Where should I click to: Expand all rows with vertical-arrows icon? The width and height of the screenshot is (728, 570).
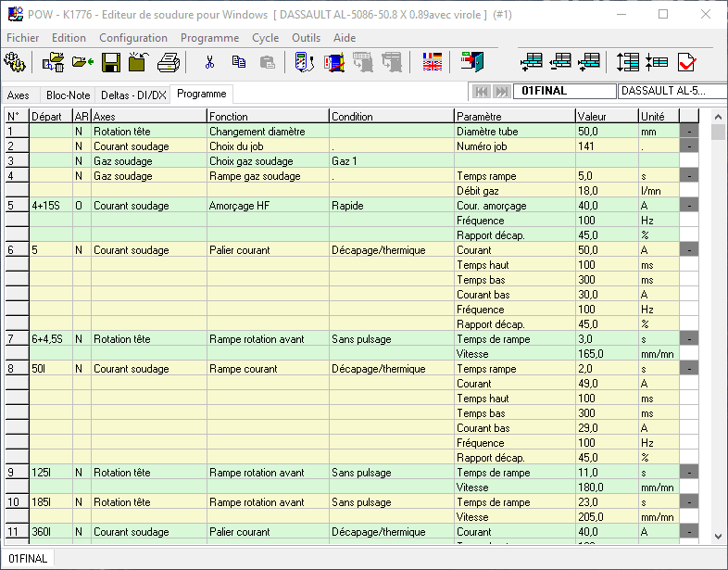coord(627,62)
